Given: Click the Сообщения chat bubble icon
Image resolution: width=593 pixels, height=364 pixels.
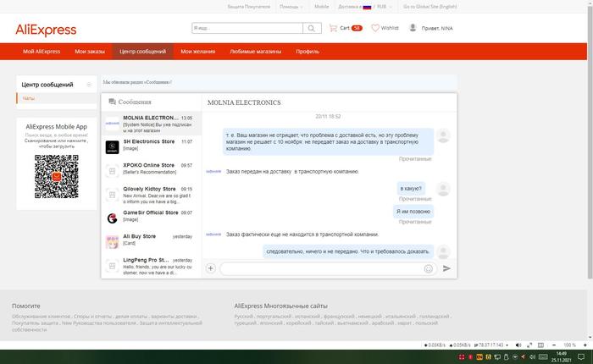Looking at the screenshot, I should click(x=112, y=102).
